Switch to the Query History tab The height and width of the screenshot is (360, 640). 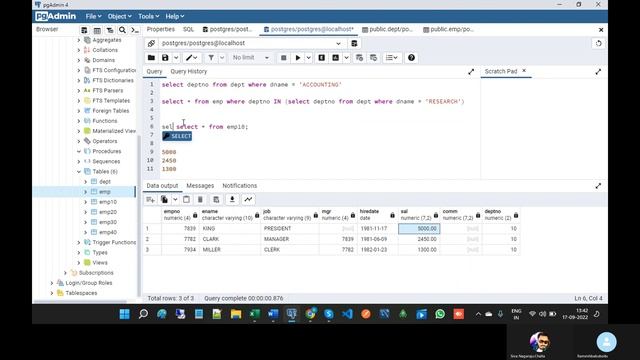click(189, 71)
